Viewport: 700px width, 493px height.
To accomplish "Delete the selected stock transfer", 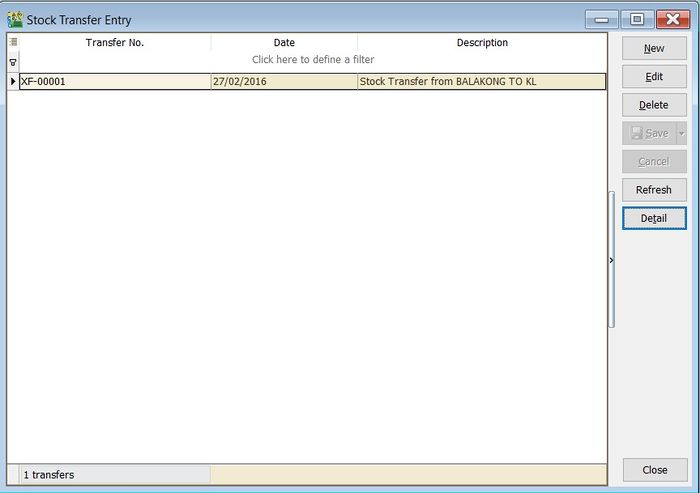I will click(x=654, y=105).
